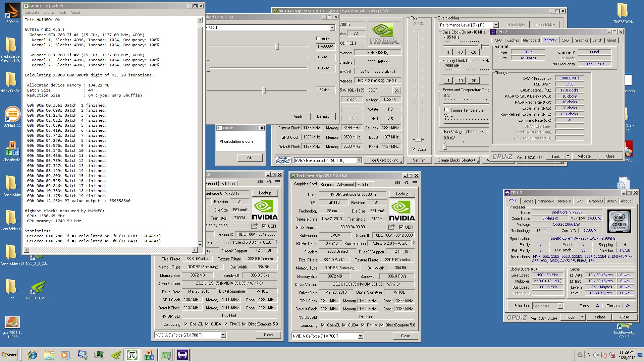Image resolution: width=644 pixels, height=362 pixels.
Task: Click 1.40000V voltage input field
Action: click(x=325, y=46)
